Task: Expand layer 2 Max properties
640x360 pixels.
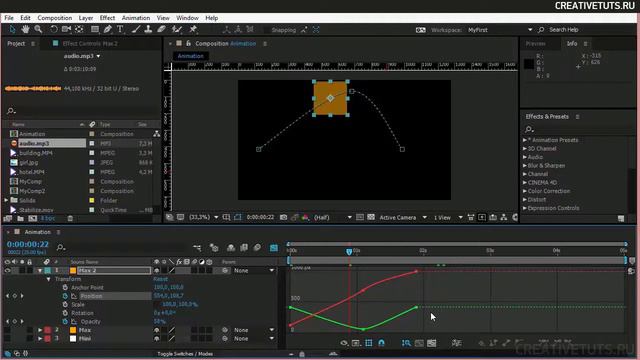Action: [40, 330]
